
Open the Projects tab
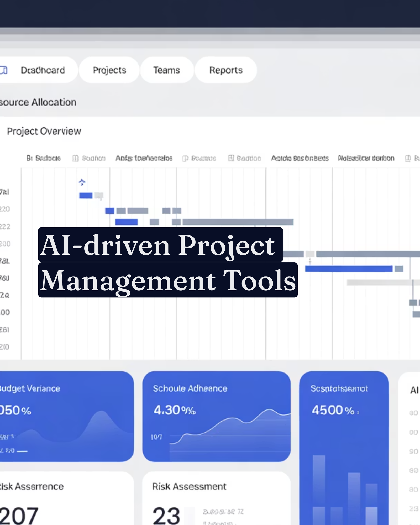point(109,70)
